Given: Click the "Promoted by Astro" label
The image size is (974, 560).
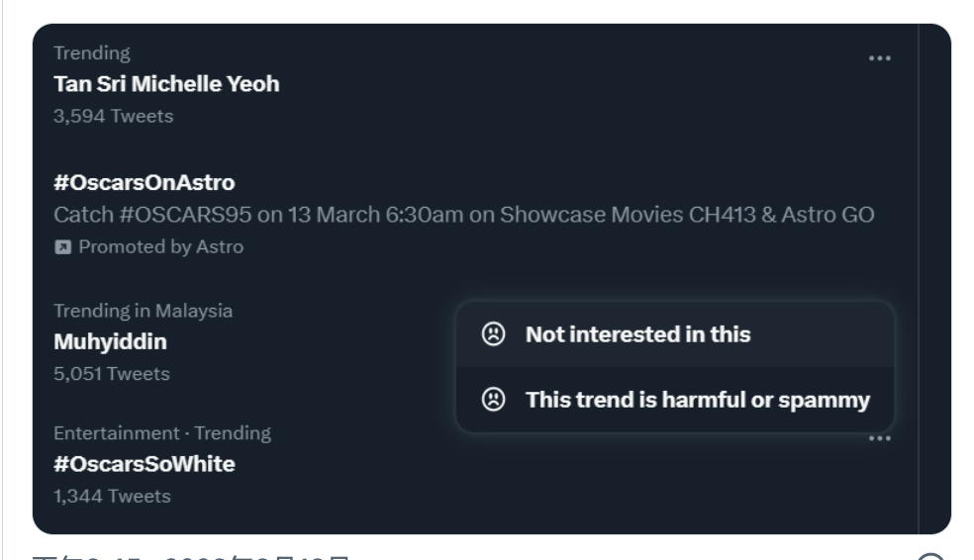Looking at the screenshot, I should click(x=160, y=247).
